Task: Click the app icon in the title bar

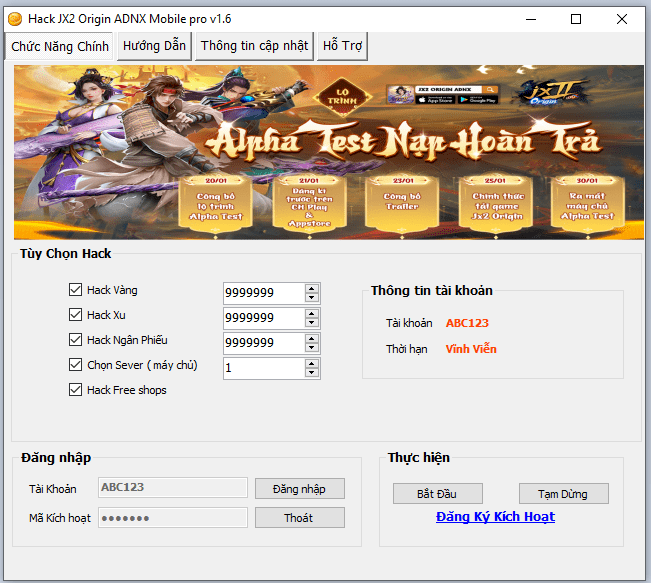Action: (x=14, y=18)
